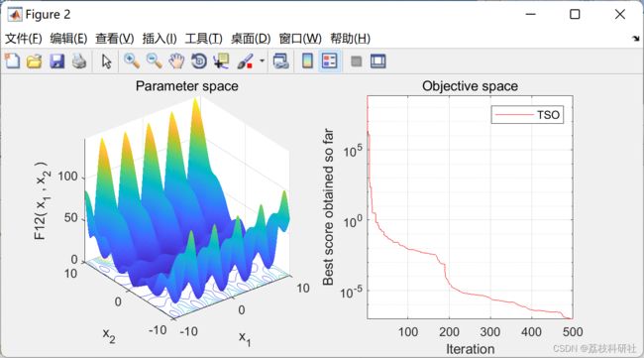Click the Best score obtained so far label
The image size is (644, 358).
[x=328, y=206]
